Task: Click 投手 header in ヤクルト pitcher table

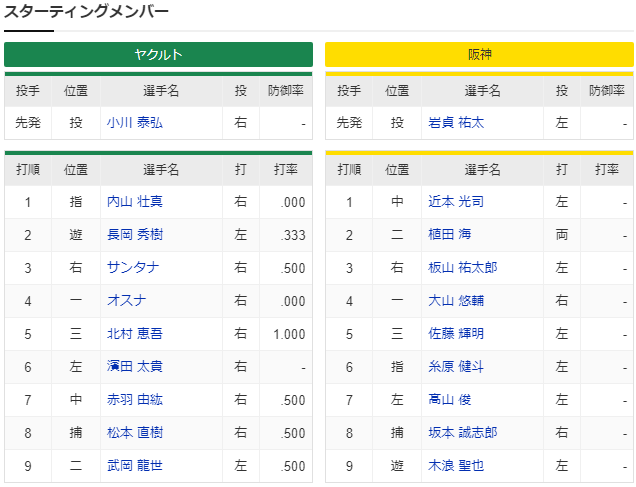Action: [x=28, y=91]
